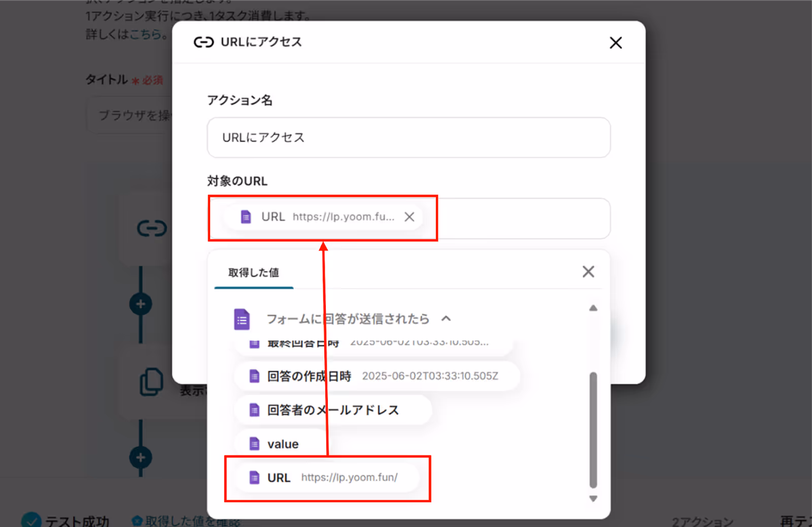
Task: Click empty area of 対象のURL input
Action: tap(523, 219)
